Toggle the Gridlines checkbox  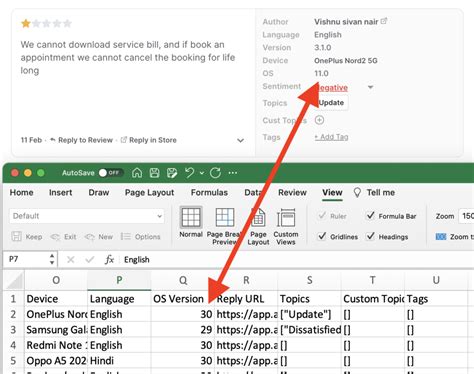[322, 236]
